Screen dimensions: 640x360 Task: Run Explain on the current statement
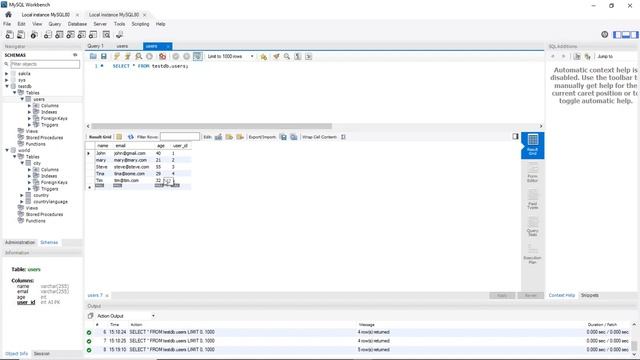tap(139, 56)
